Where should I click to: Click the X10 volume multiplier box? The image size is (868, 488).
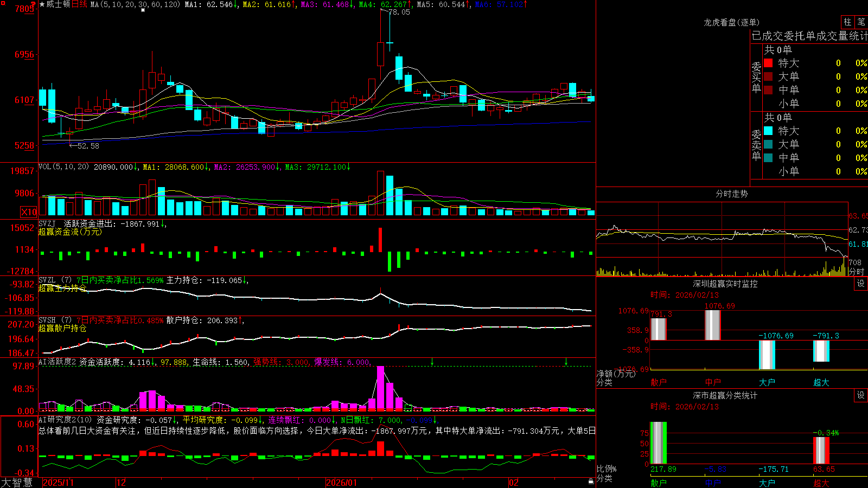pos(29,212)
